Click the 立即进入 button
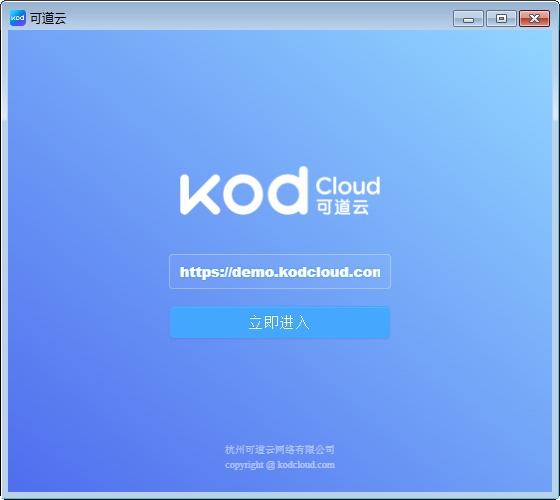The height and width of the screenshot is (500, 560). (280, 322)
